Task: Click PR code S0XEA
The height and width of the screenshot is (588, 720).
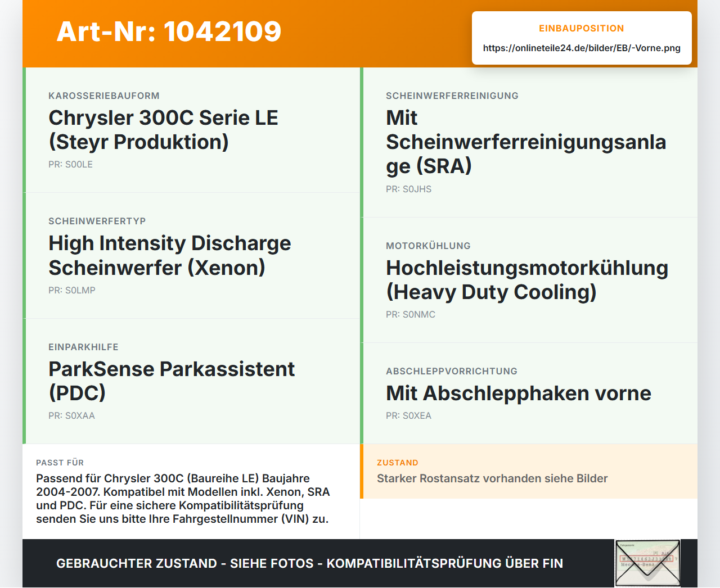Action: (408, 415)
